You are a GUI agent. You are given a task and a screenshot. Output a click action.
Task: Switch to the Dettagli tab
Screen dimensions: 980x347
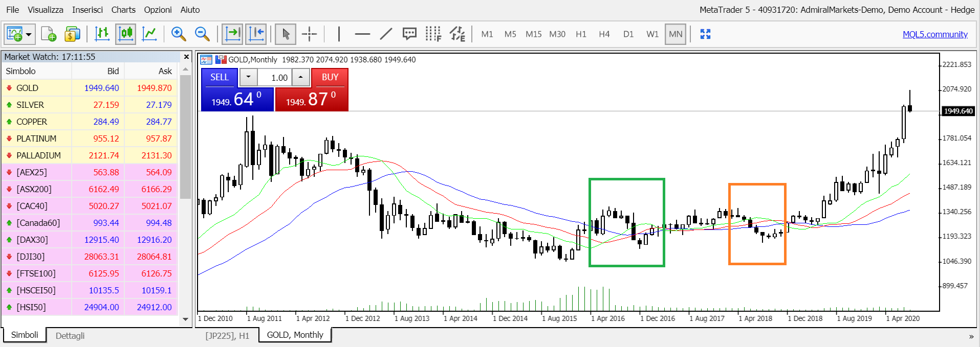tap(70, 336)
